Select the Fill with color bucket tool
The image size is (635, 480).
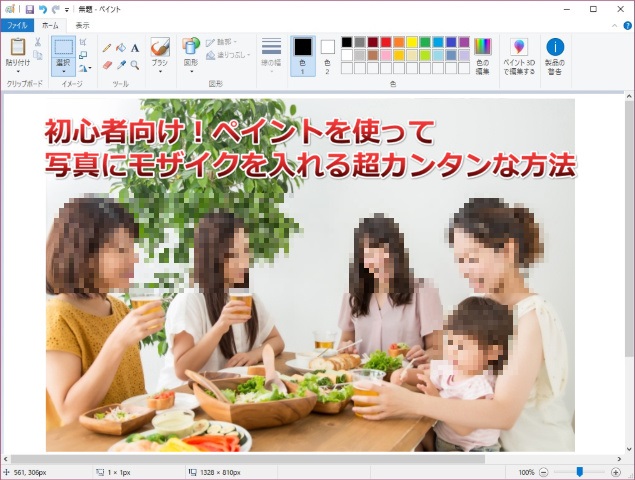coord(121,48)
